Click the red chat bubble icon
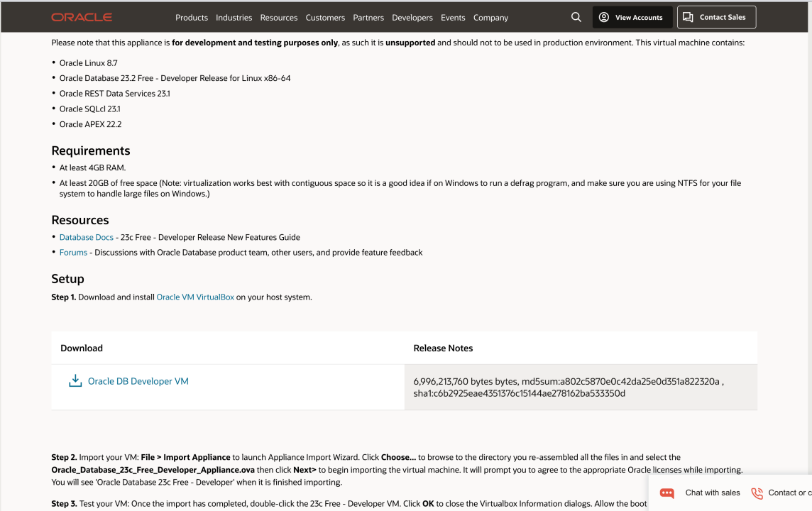812x511 pixels. [x=667, y=493]
